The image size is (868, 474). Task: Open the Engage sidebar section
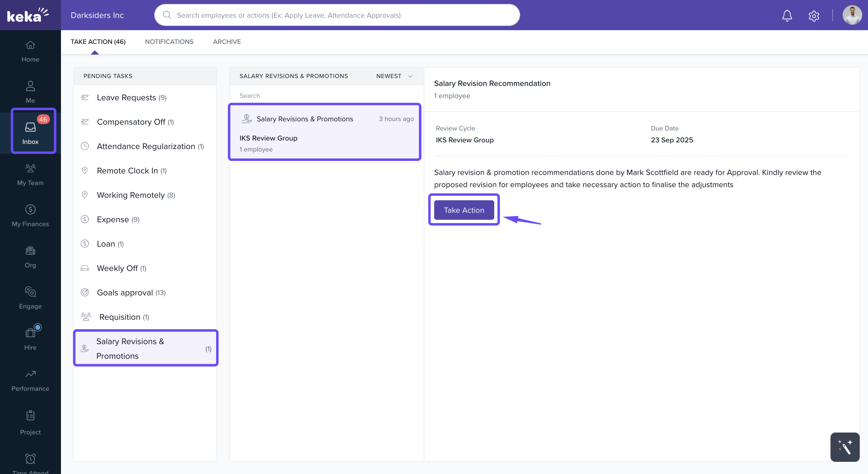pos(30,298)
